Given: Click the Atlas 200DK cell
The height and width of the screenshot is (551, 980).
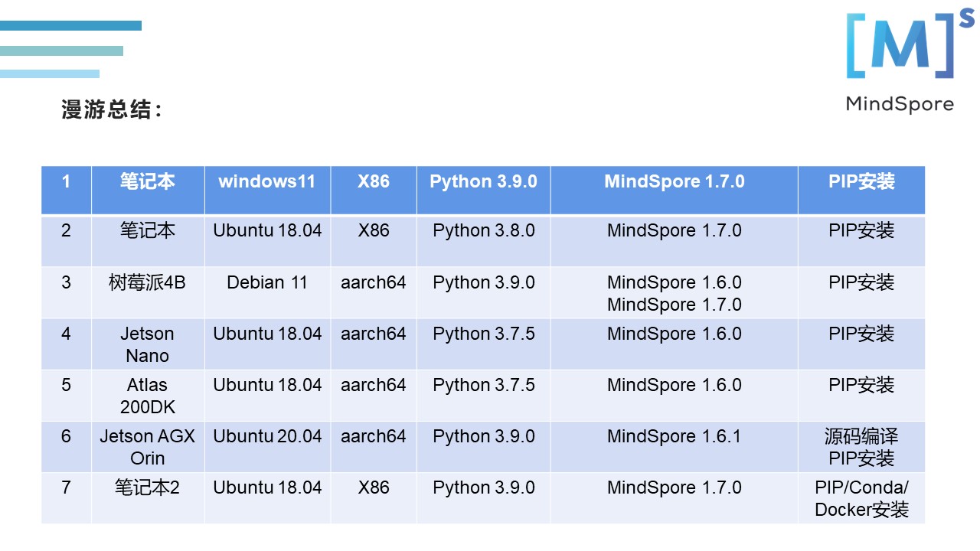Looking at the screenshot, I should click(148, 396).
